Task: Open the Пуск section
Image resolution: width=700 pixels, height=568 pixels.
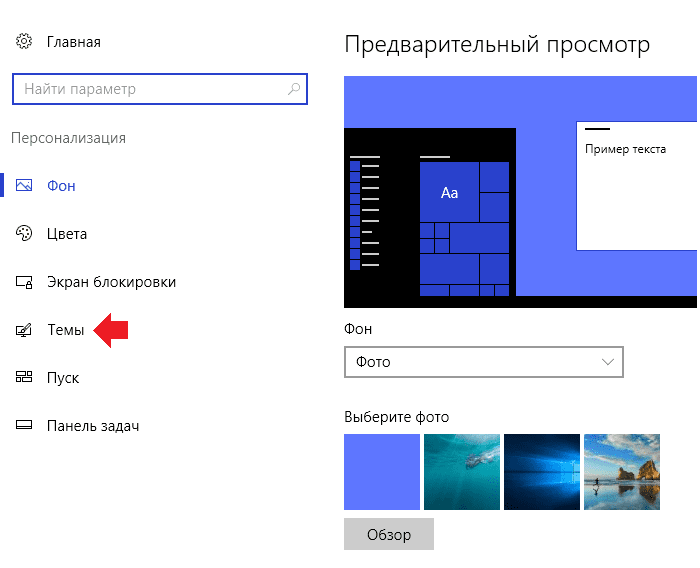Action: (x=63, y=378)
